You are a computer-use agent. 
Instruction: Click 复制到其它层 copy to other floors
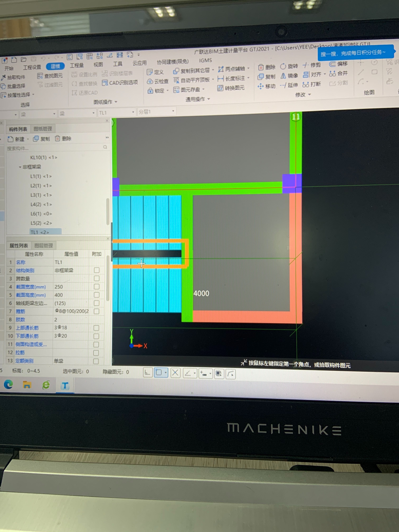pos(191,71)
